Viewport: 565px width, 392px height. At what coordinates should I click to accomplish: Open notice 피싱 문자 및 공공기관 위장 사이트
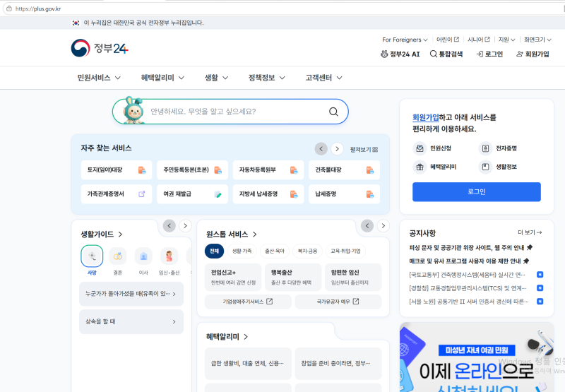(470, 247)
